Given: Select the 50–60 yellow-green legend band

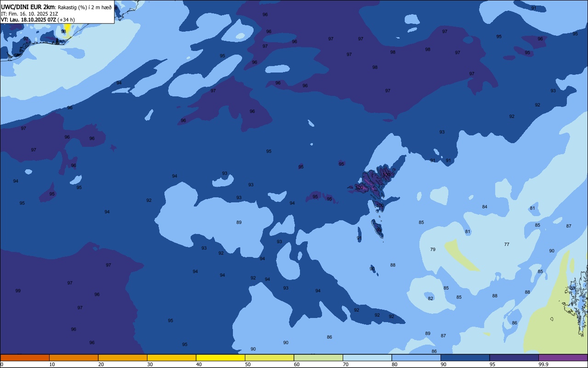Looking at the screenshot, I should [x=269, y=357].
